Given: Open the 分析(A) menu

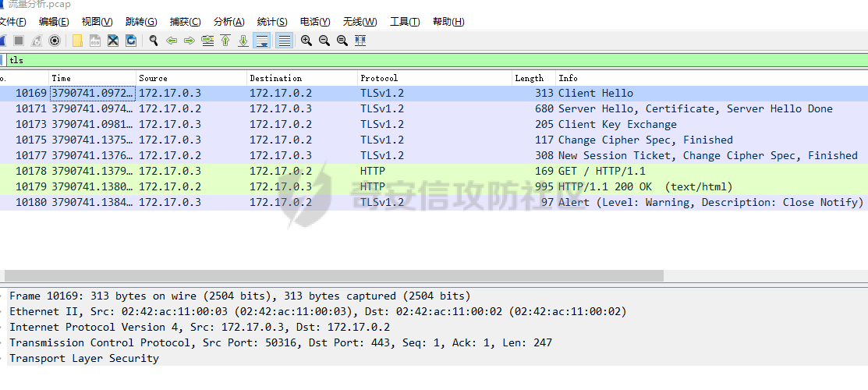Looking at the screenshot, I should pyautogui.click(x=229, y=22).
